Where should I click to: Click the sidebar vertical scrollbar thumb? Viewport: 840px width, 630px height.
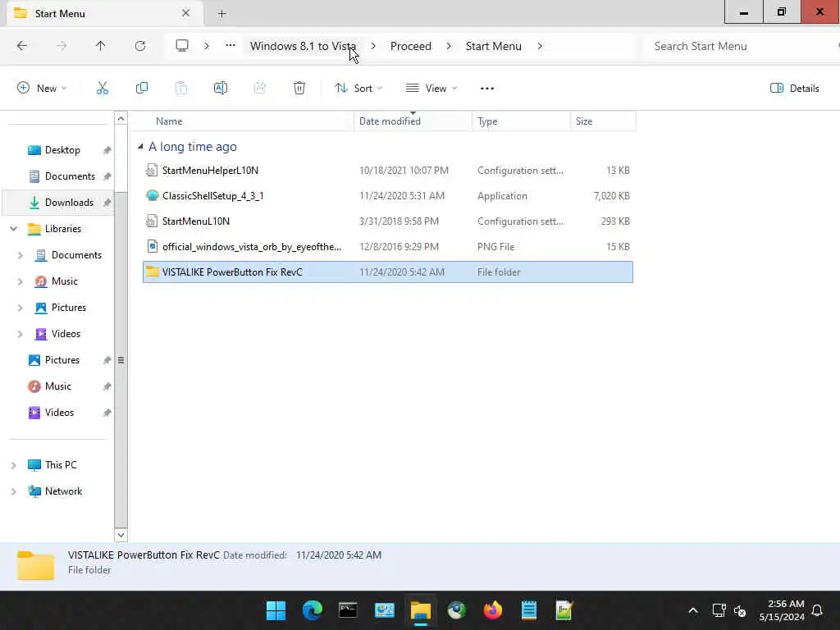pos(121,359)
